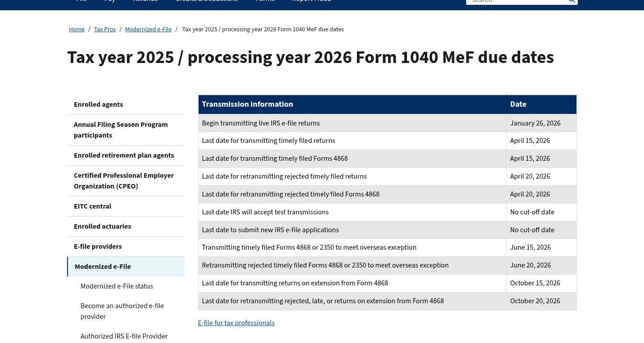Select Certified Professional Employer Organization (CPEO)
644x343 pixels.
pyautogui.click(x=126, y=181)
